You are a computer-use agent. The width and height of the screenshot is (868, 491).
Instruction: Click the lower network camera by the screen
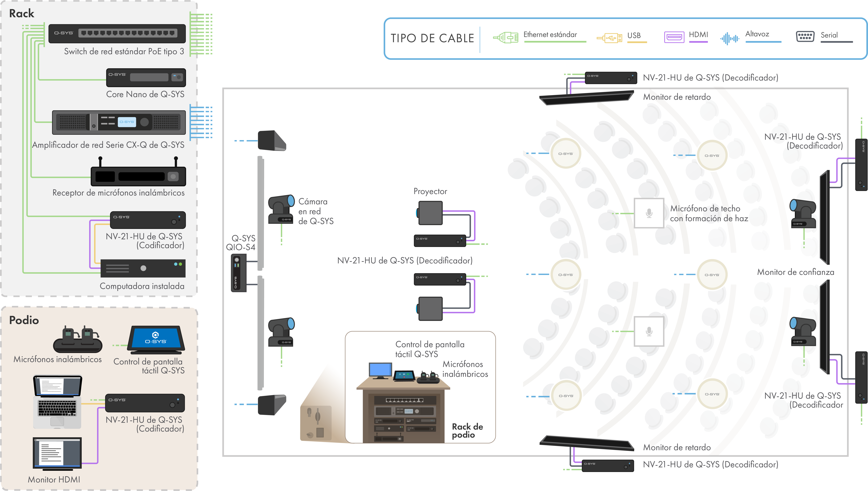pyautogui.click(x=281, y=332)
